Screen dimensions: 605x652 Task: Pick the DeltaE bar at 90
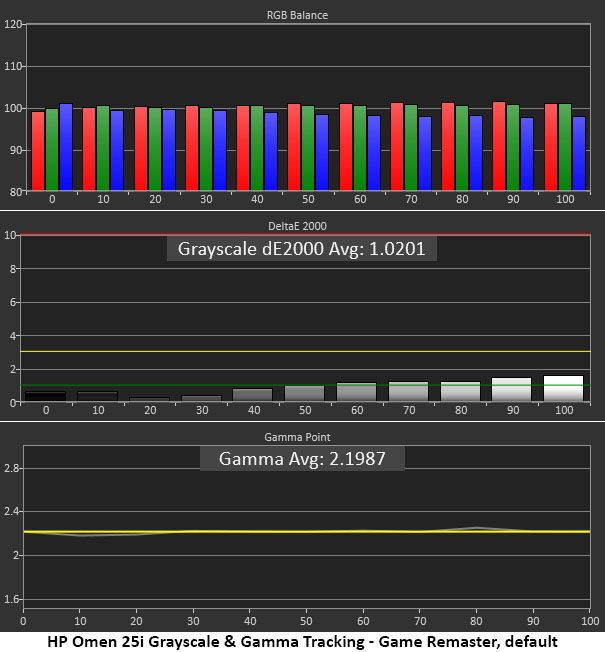coord(511,390)
